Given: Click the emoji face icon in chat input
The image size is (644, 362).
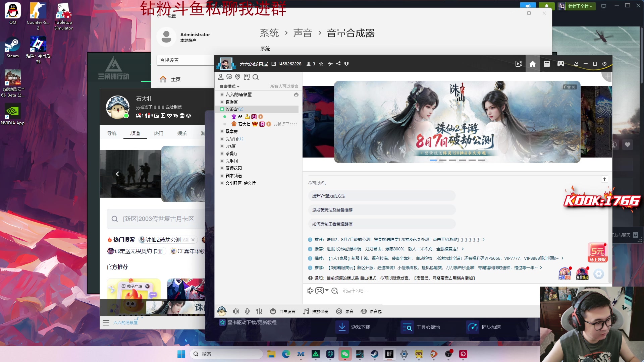Looking at the screenshot, I should 335,291.
